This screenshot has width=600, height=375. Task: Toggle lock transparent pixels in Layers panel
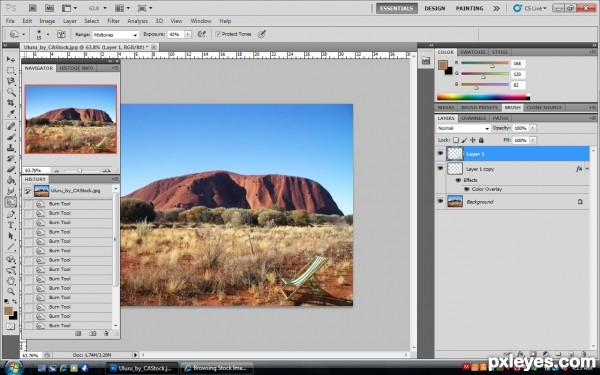(x=456, y=140)
